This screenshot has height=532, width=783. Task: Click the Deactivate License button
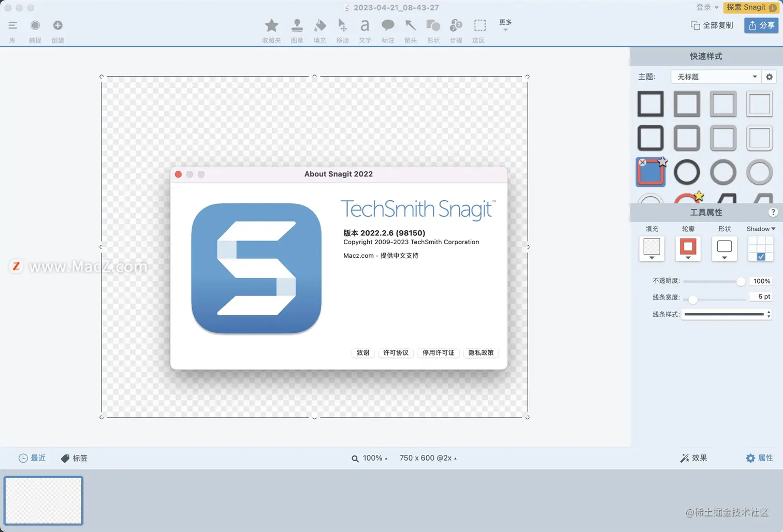click(438, 352)
